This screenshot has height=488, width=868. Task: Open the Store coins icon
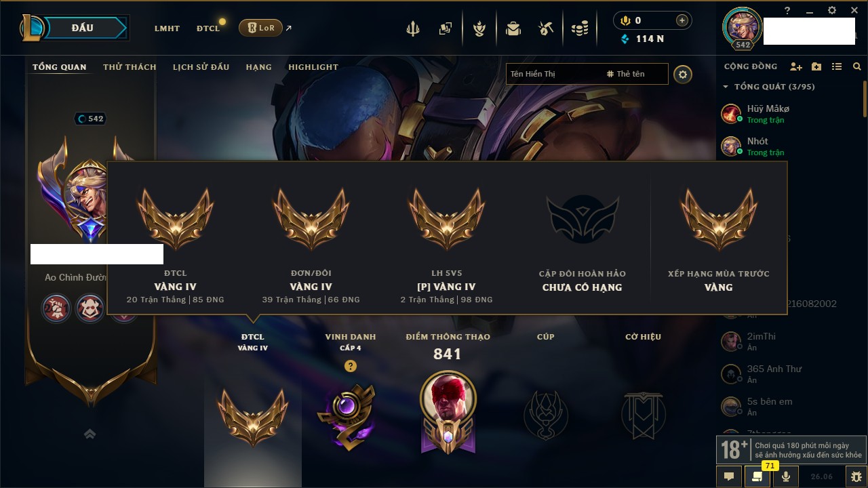(579, 28)
